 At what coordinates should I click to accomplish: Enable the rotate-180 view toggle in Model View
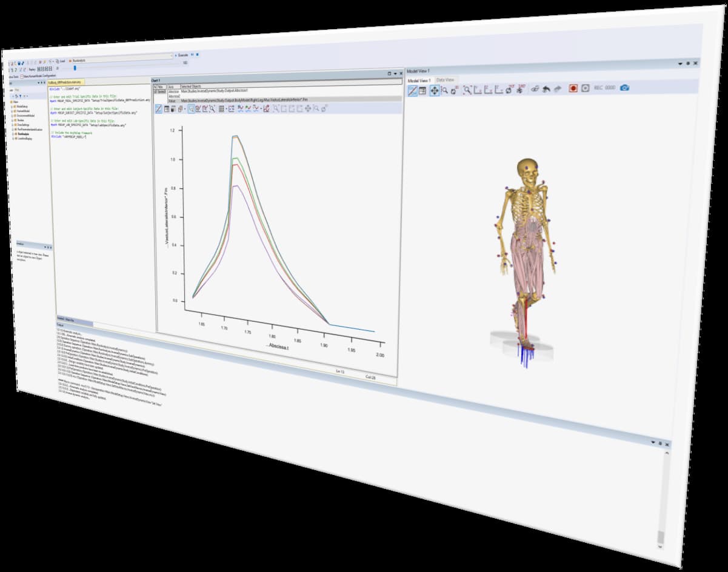pyautogui.click(x=519, y=89)
